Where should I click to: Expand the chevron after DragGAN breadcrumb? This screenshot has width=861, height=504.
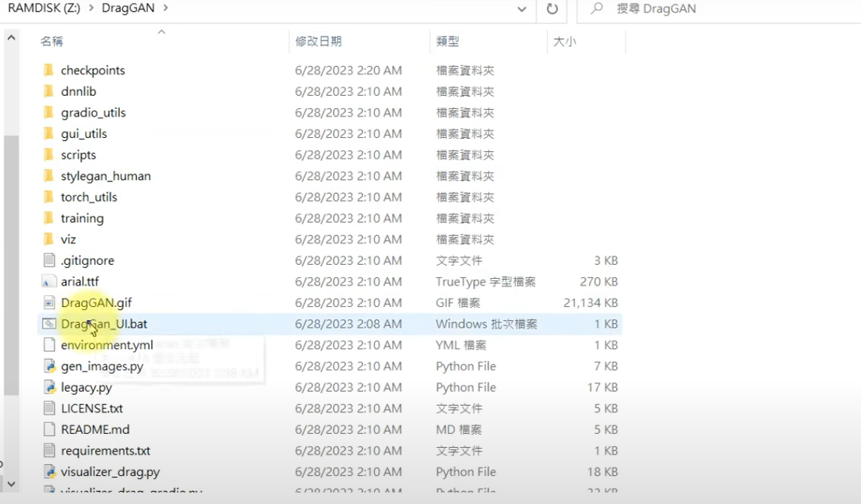coord(165,9)
